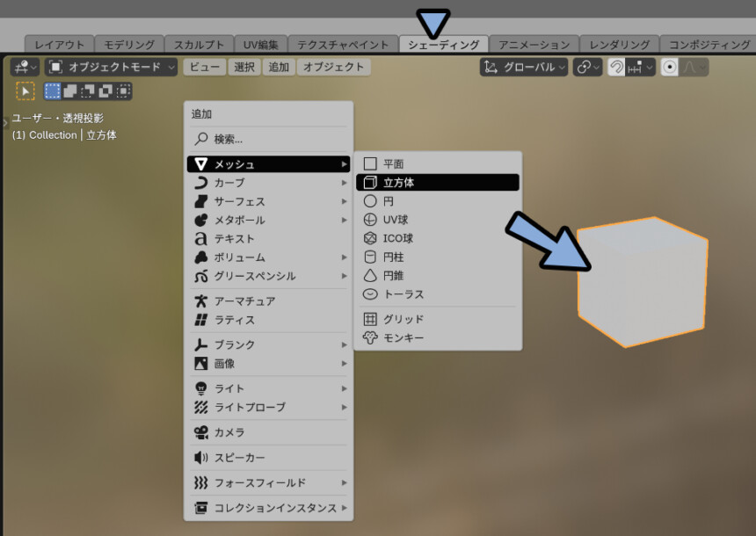Screen dimensions: 756x536
Task: Switch to the レイアウト workspace tab
Action: (59, 44)
